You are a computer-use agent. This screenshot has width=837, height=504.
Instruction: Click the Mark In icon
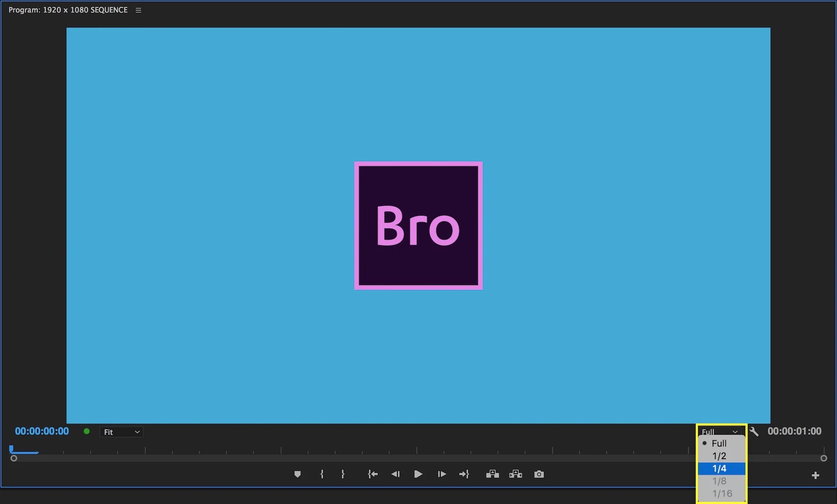pos(322,474)
